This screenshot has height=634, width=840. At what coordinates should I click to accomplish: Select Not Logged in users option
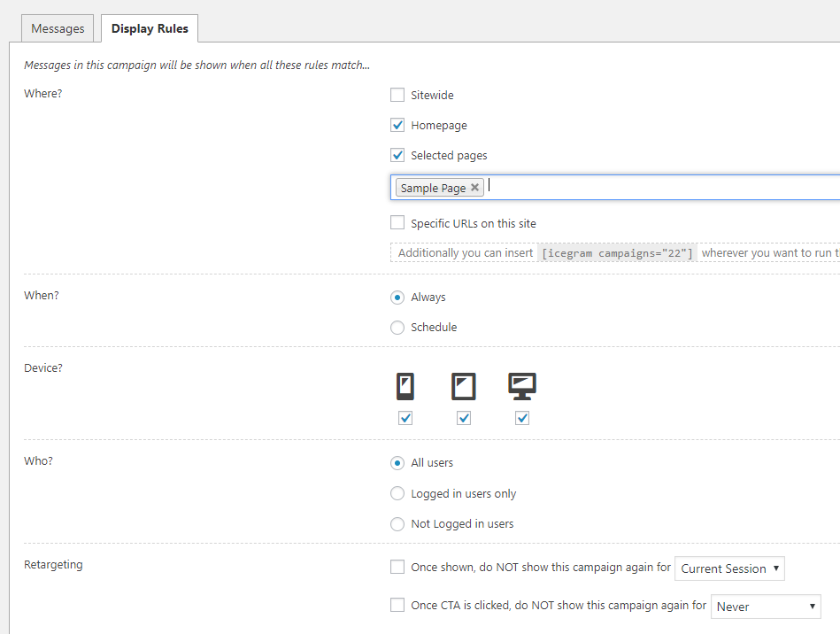pyautogui.click(x=397, y=524)
